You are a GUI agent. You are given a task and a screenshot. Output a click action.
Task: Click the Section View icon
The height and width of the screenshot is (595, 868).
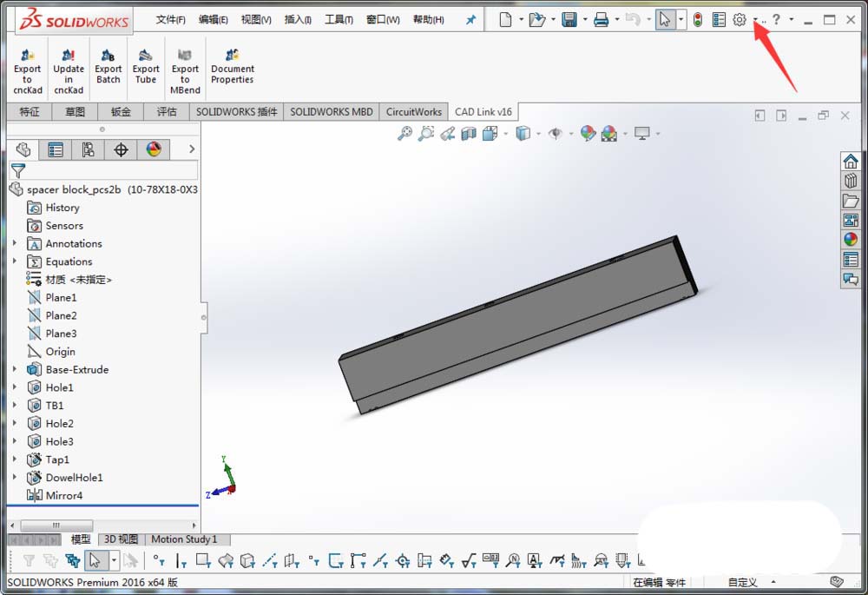click(x=469, y=133)
